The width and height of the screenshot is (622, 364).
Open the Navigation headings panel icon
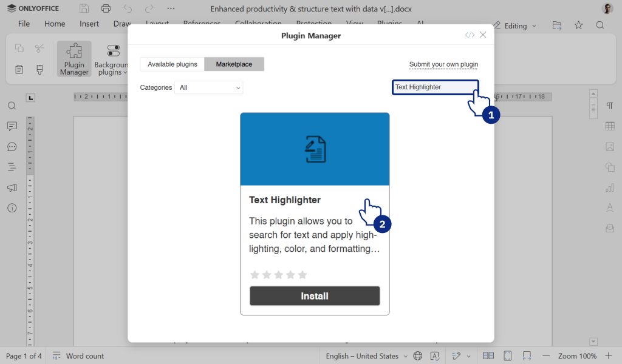(12, 167)
